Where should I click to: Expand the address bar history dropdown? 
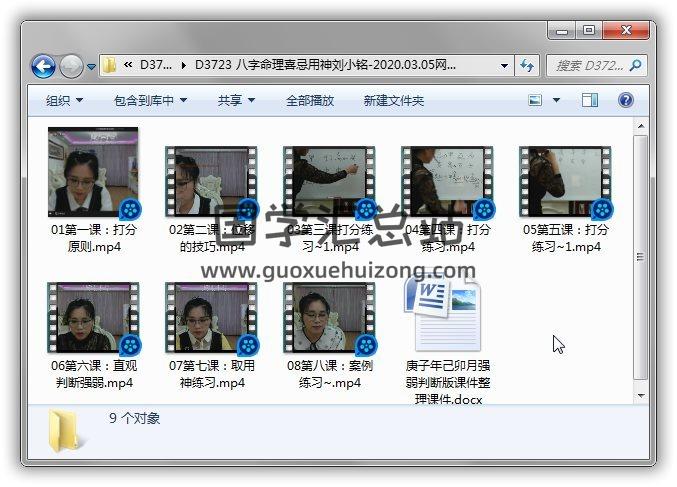coord(505,67)
